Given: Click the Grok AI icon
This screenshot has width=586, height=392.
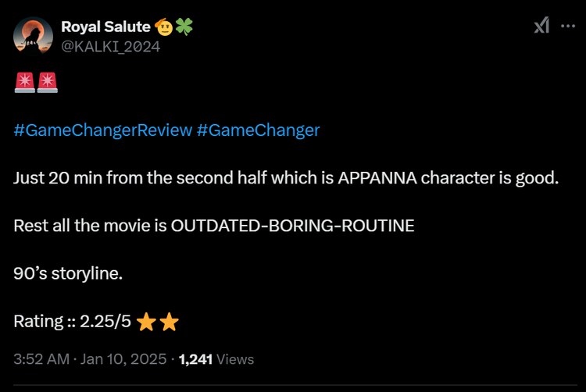Looking at the screenshot, I should (541, 27).
